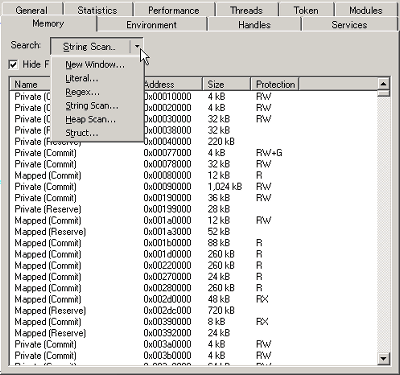Select the Mapped (Reserve) row at 0x001a3000
Image resolution: width=400 pixels, height=375 pixels.
[194, 232]
